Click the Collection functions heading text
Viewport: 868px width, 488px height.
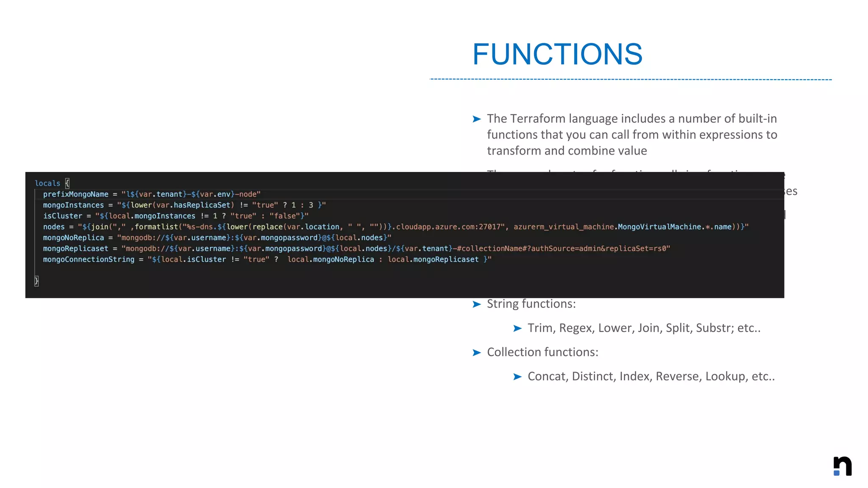point(542,352)
